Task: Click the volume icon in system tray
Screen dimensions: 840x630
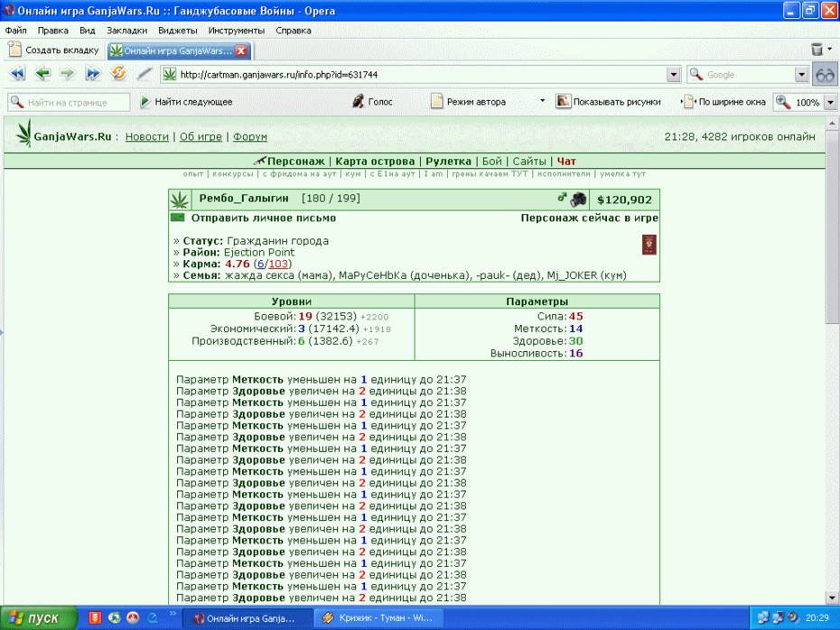Action: pyautogui.click(x=793, y=617)
